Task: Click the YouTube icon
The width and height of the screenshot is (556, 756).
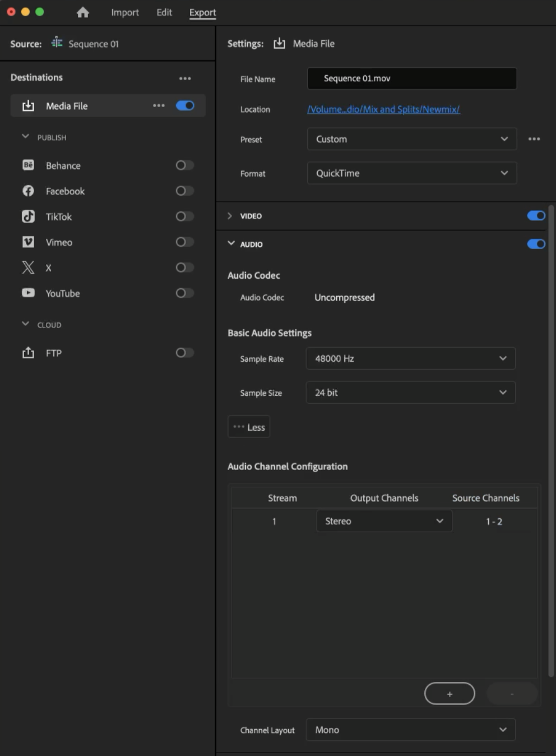Action: click(28, 293)
